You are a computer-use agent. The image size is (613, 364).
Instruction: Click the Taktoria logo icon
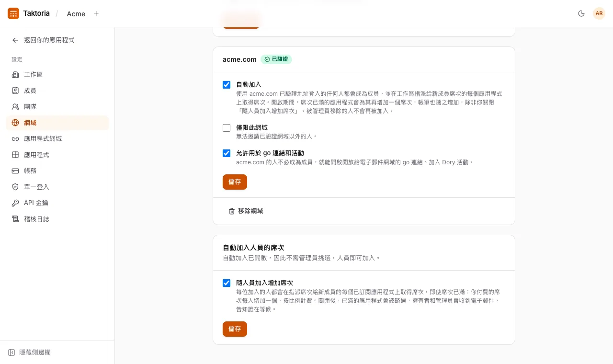point(13,13)
